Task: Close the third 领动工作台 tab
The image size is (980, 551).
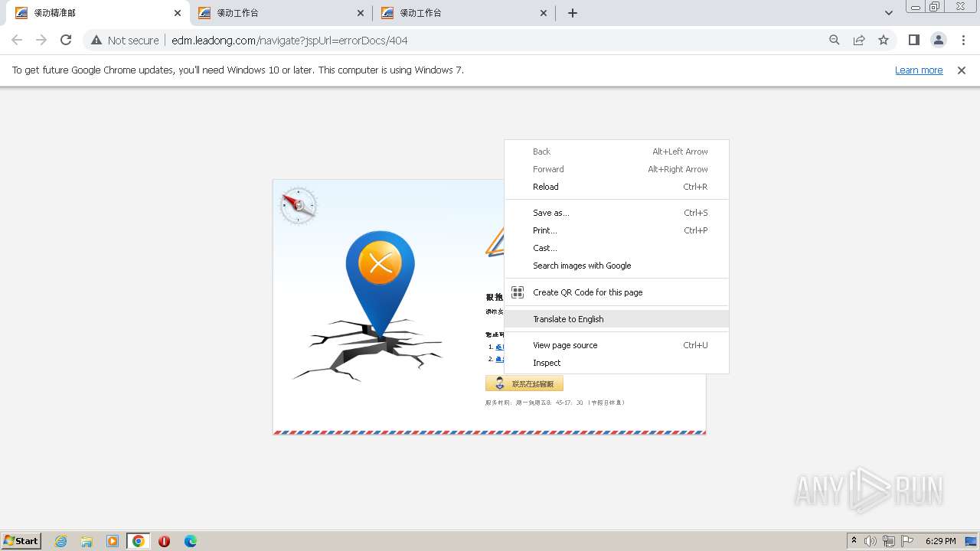Action: coord(544,13)
